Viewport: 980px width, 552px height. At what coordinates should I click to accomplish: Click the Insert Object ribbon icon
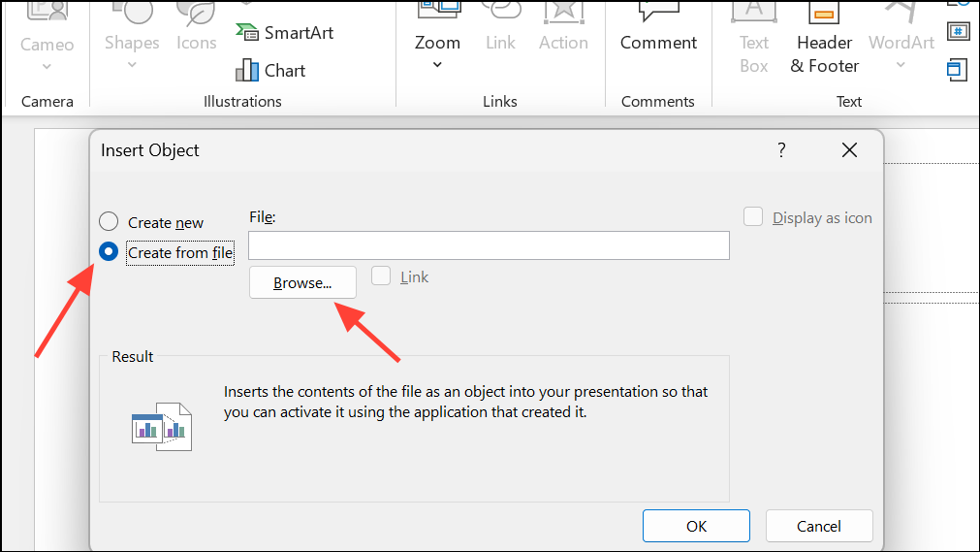click(x=958, y=69)
